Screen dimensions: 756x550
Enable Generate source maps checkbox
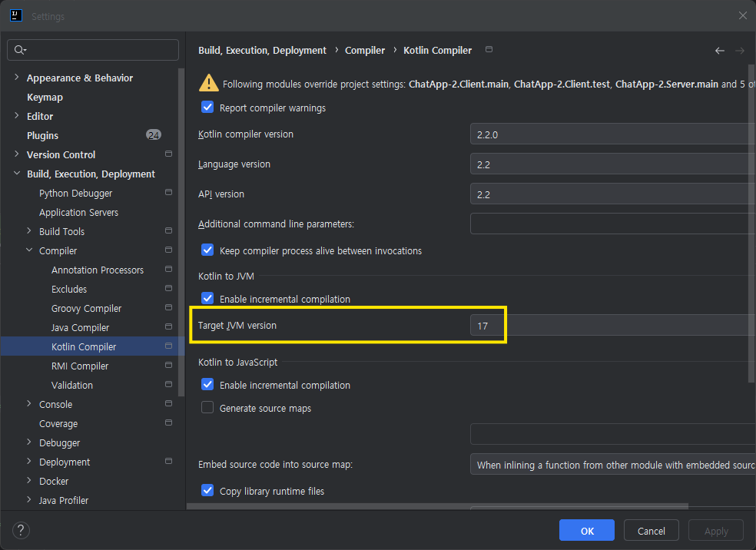point(207,408)
